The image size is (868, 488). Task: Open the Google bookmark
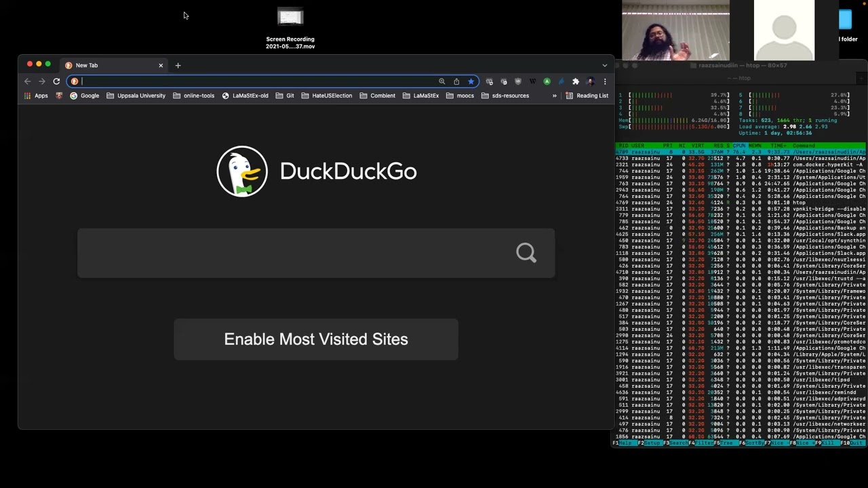pyautogui.click(x=85, y=96)
